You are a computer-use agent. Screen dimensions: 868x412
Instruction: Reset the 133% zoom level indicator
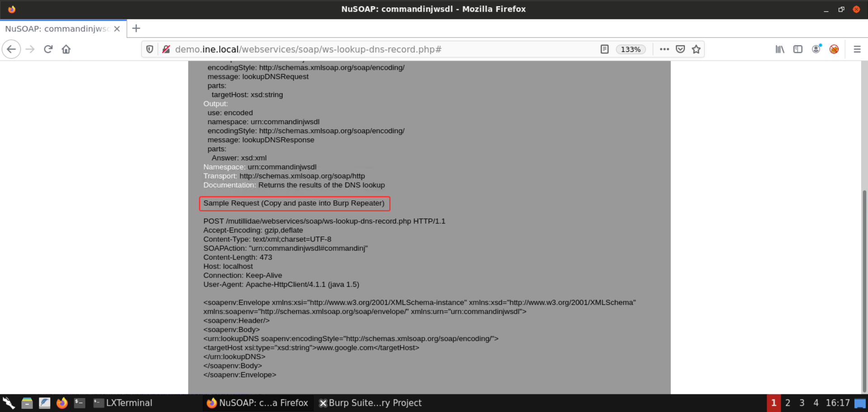pyautogui.click(x=631, y=49)
